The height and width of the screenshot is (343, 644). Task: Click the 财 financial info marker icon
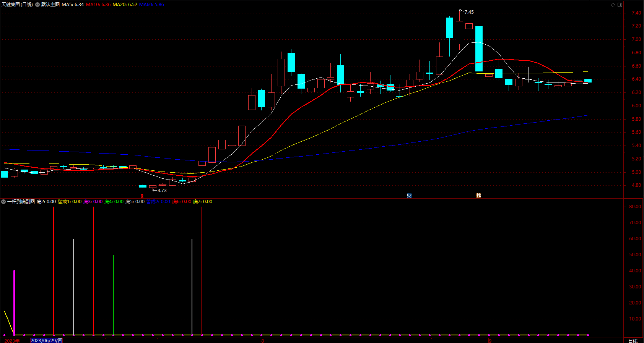tap(409, 196)
